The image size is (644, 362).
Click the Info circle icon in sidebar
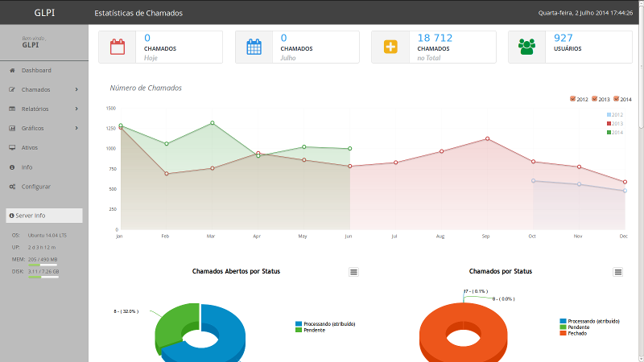coord(12,167)
